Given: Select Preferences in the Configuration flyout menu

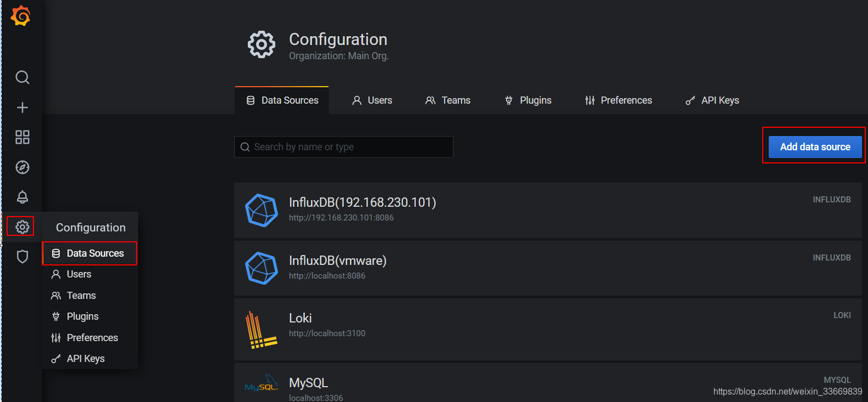Looking at the screenshot, I should pyautogui.click(x=89, y=338).
